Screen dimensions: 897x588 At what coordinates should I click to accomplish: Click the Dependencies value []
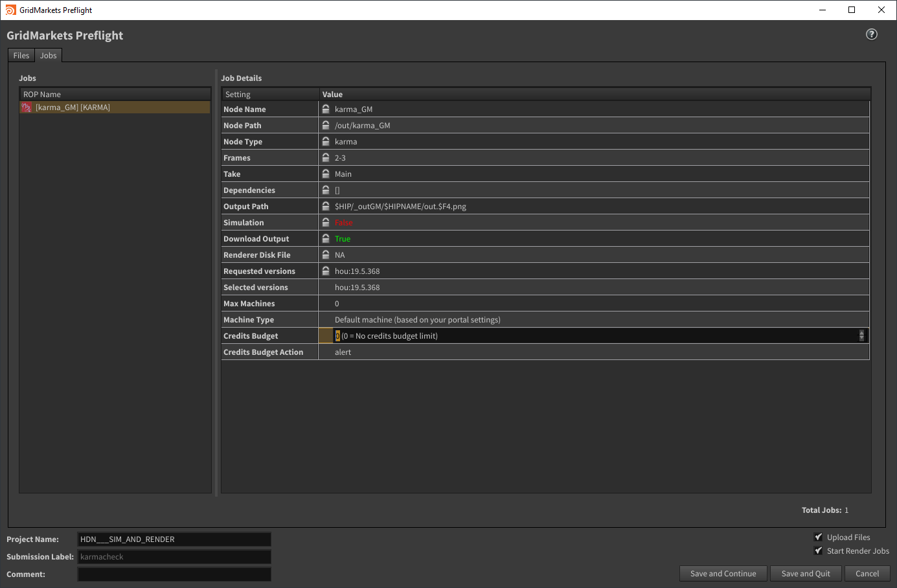pos(337,190)
